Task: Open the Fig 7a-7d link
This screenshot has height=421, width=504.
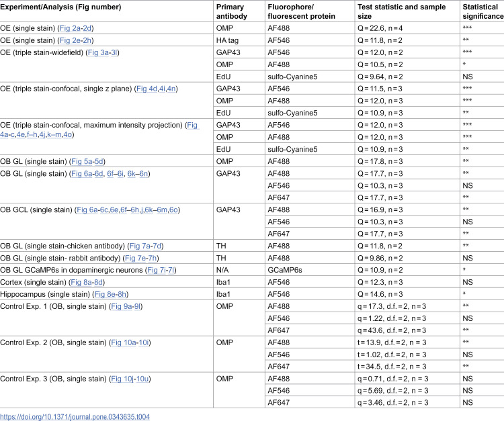Action: (x=145, y=246)
